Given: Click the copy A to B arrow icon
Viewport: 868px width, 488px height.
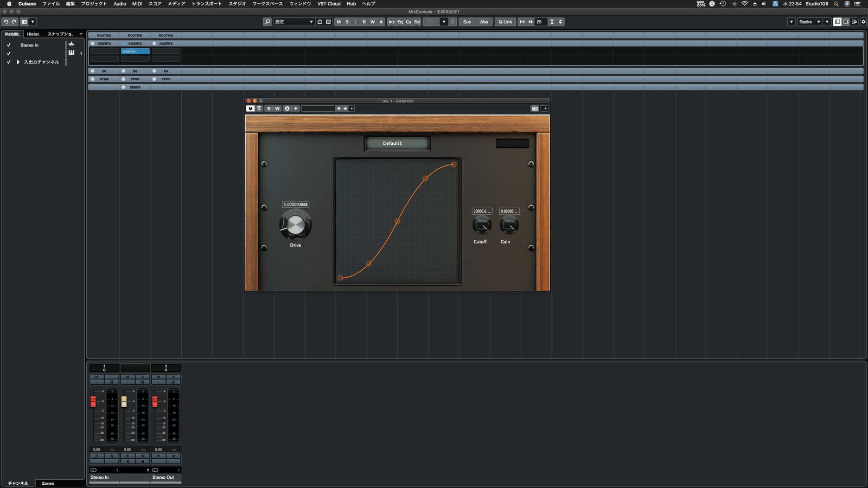Looking at the screenshot, I should (x=296, y=108).
